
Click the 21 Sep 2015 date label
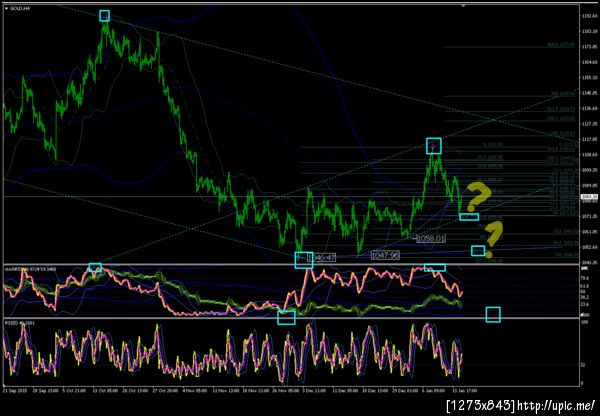[14, 391]
